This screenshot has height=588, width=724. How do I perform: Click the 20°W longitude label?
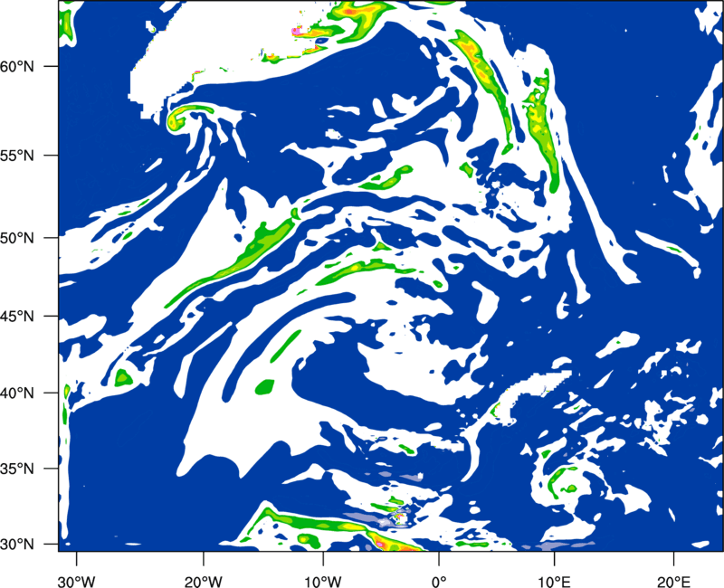pyautogui.click(x=203, y=581)
